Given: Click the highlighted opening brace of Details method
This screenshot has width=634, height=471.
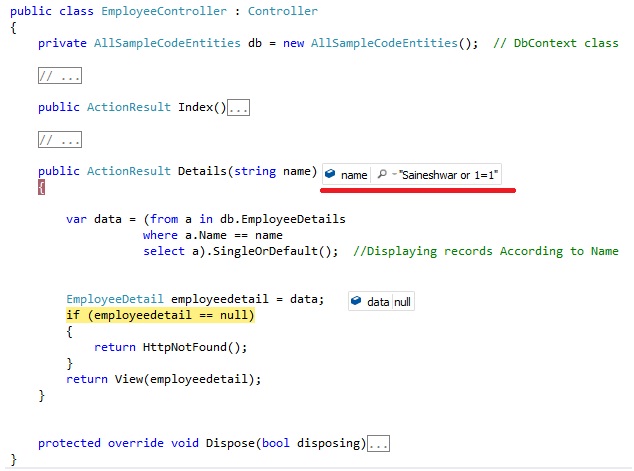Looking at the screenshot, I should click(41, 187).
